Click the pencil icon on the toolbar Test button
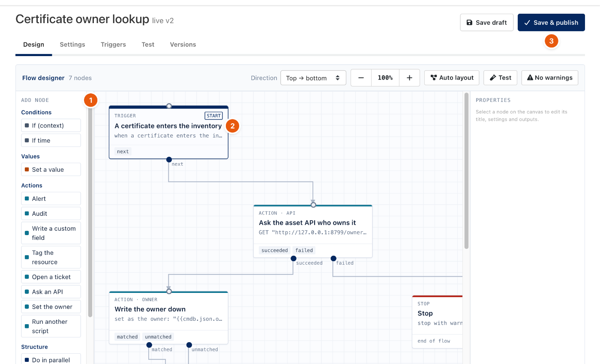This screenshot has width=600, height=364. pos(493,78)
